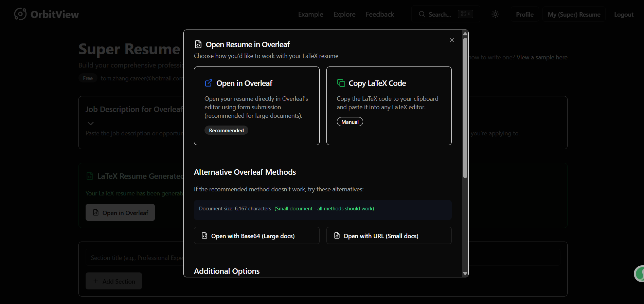This screenshot has width=644, height=304.
Task: Toggle the light/dark theme sun icon
Action: [495, 14]
